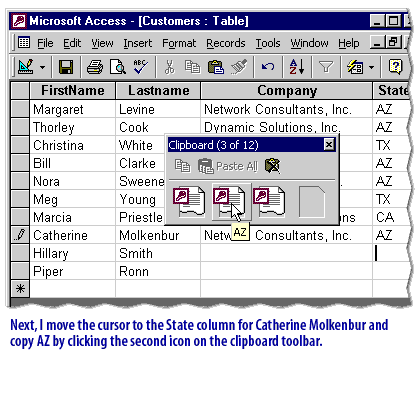420x420 pixels.
Task: Click the Design View toolbar icon
Action: coord(26,67)
